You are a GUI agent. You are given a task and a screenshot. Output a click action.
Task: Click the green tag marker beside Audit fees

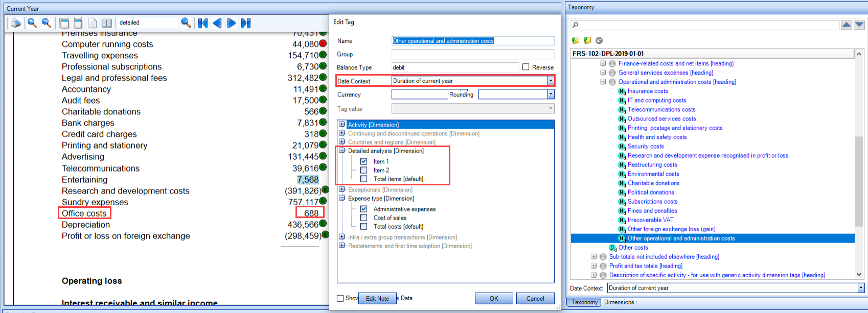click(x=323, y=100)
